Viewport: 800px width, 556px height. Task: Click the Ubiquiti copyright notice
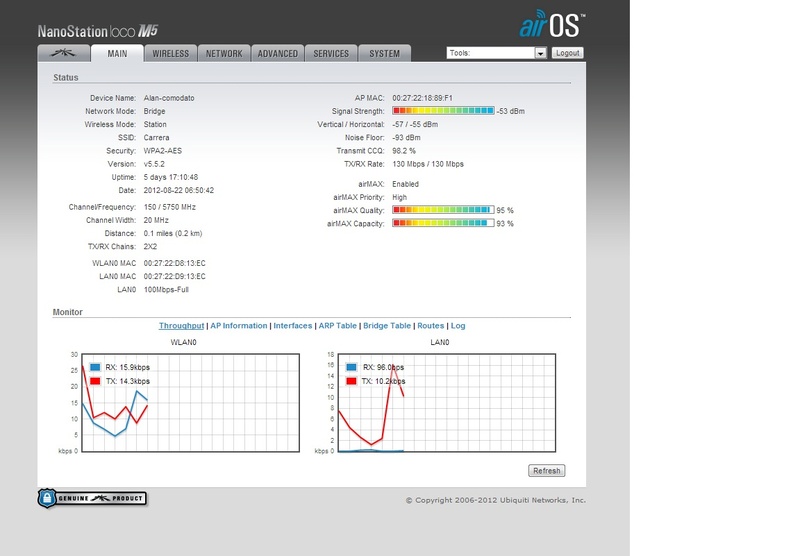pyautogui.click(x=495, y=500)
